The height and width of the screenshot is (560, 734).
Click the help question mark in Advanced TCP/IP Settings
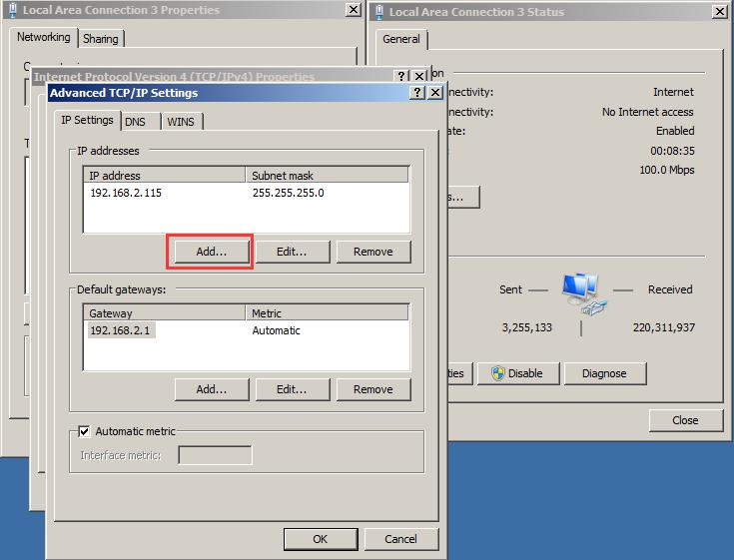(x=417, y=93)
